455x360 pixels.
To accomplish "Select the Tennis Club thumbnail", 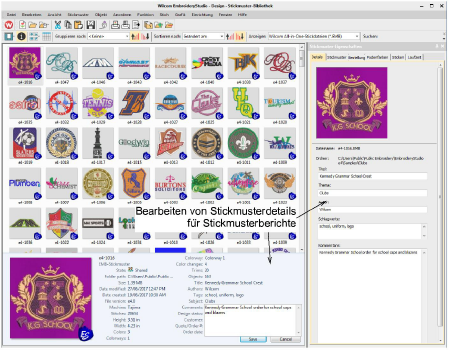I will pos(98,103).
